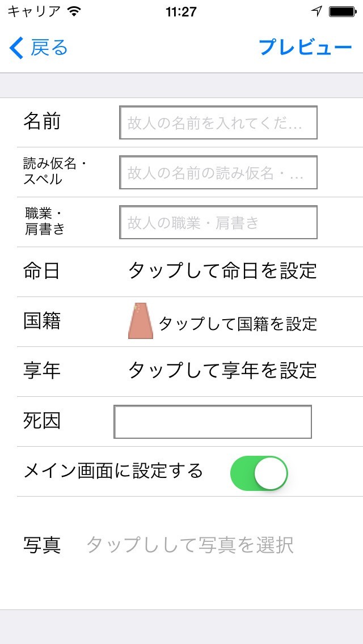The image size is (363, 644).
Task: Tap the 写真 row label
Action: pos(42,545)
